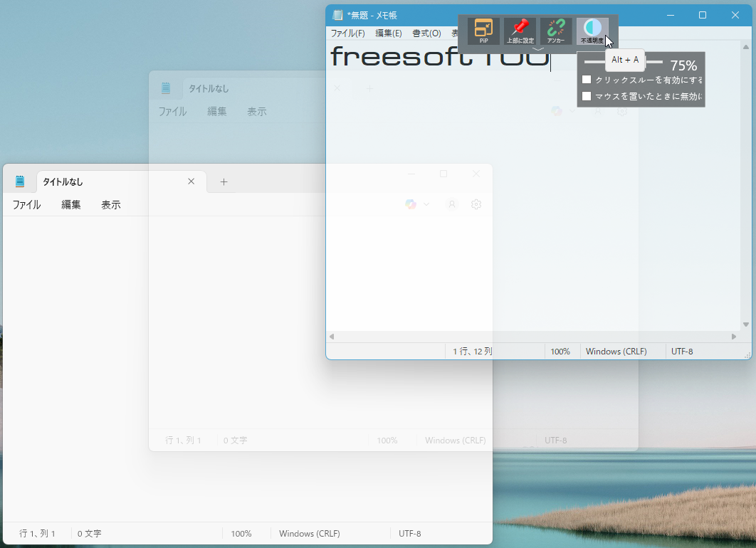
Task: Click UTF-8 in the opaque Notepad status bar
Action: (x=410, y=534)
